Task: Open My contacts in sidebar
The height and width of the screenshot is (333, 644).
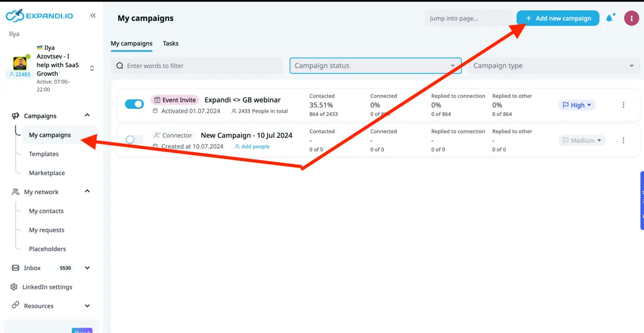Action: click(46, 211)
